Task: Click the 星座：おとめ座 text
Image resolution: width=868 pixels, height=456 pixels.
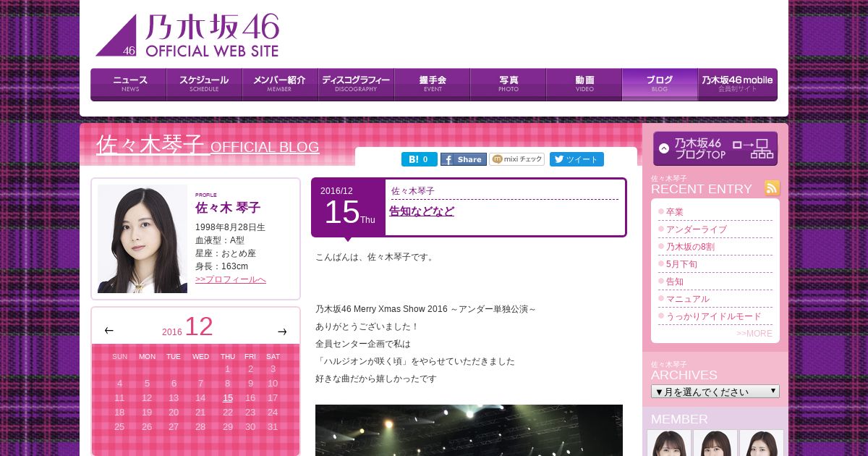Action: coord(226,253)
